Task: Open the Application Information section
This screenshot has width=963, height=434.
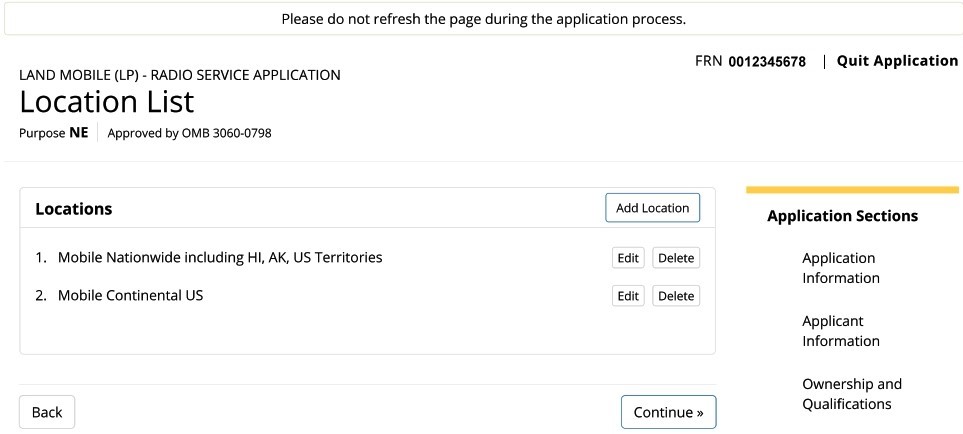Action: [x=841, y=268]
